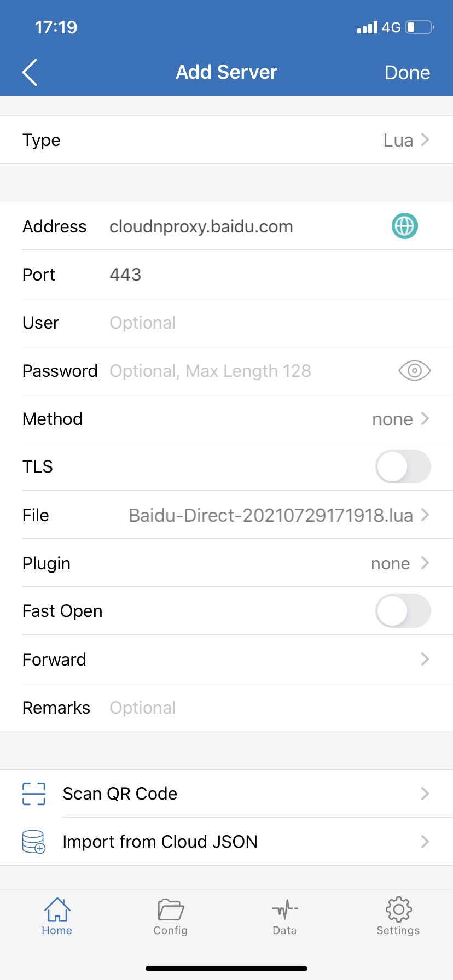Tap the back arrow icon
This screenshot has height=980, width=453.
[30, 72]
